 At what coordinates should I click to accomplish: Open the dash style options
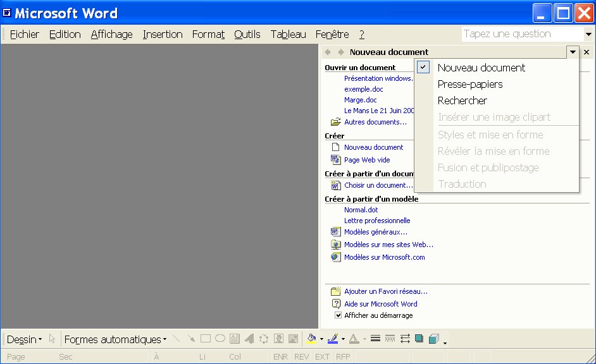pyautogui.click(x=390, y=339)
